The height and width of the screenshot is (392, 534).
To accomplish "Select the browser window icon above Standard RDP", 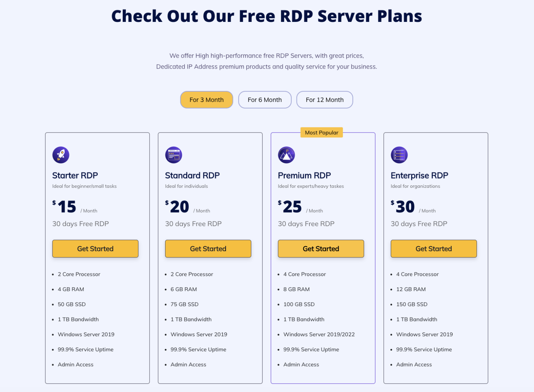I will coord(173,155).
